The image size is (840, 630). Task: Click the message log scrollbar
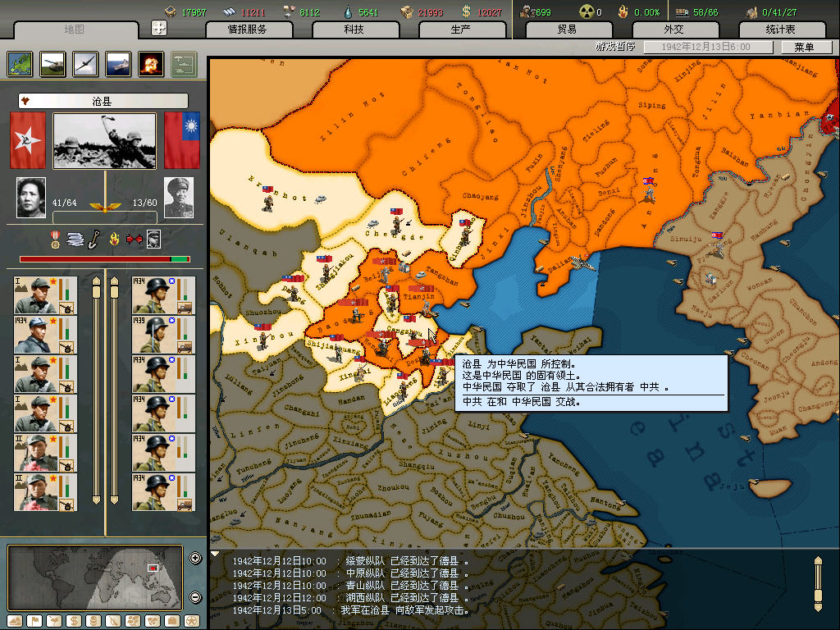click(x=818, y=583)
